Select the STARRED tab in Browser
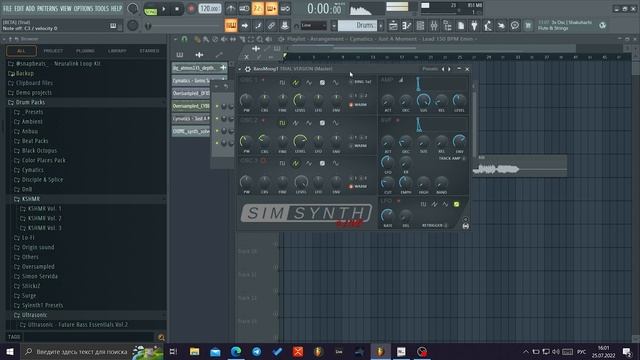640x360 pixels. click(x=149, y=51)
